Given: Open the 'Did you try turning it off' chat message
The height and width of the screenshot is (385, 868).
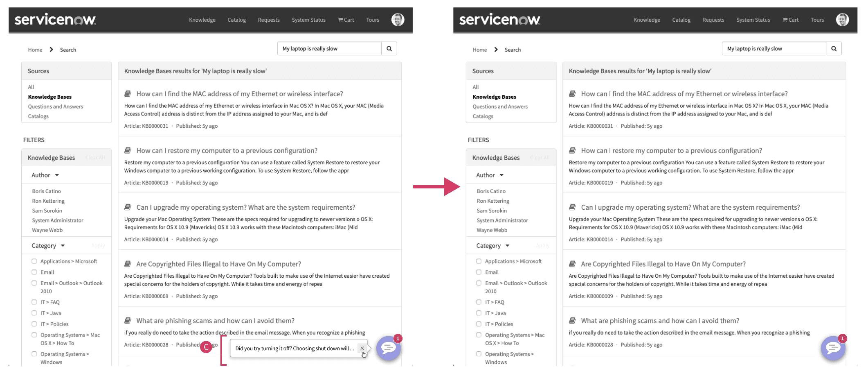Looking at the screenshot, I should [295, 349].
